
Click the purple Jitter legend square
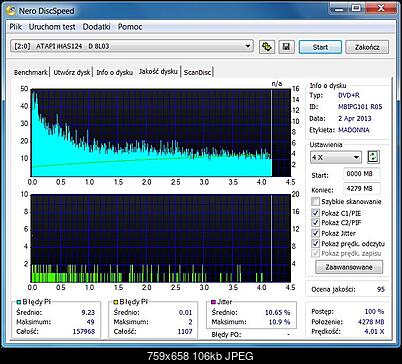coord(213,302)
